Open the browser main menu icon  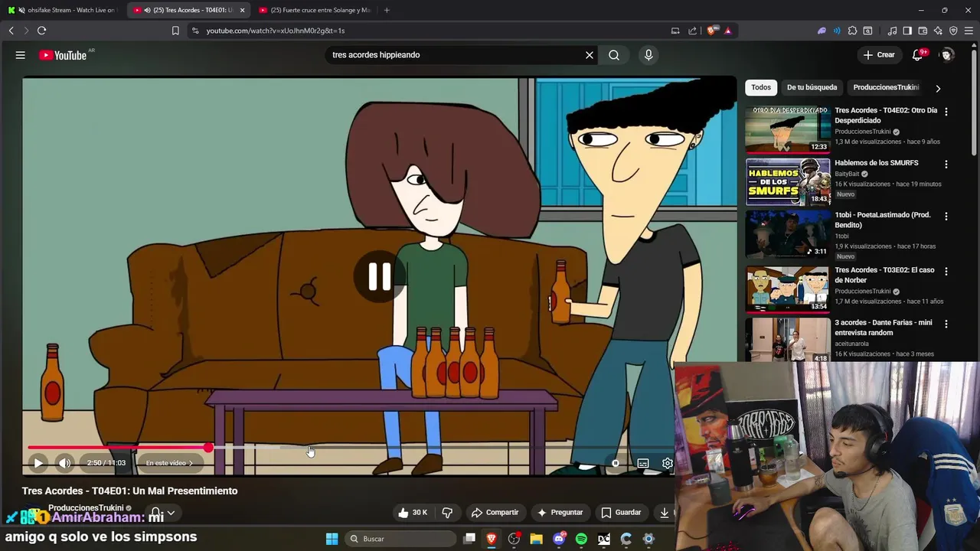point(969,31)
